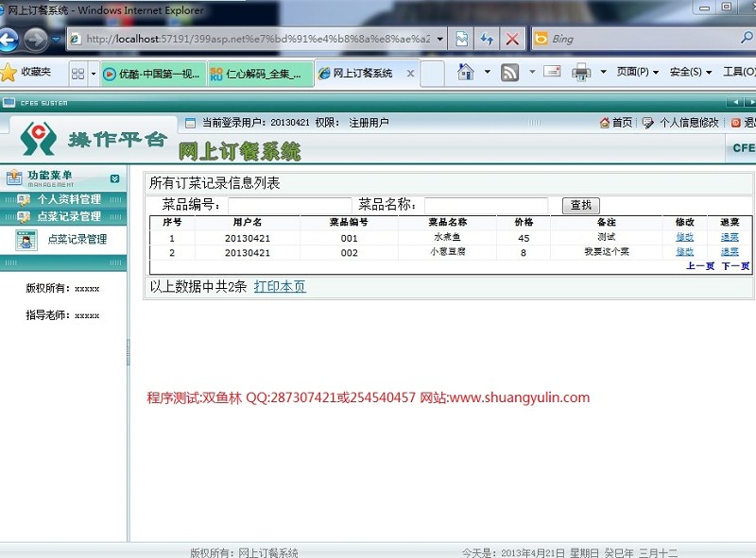Click the compatibility view page icon

461,39
